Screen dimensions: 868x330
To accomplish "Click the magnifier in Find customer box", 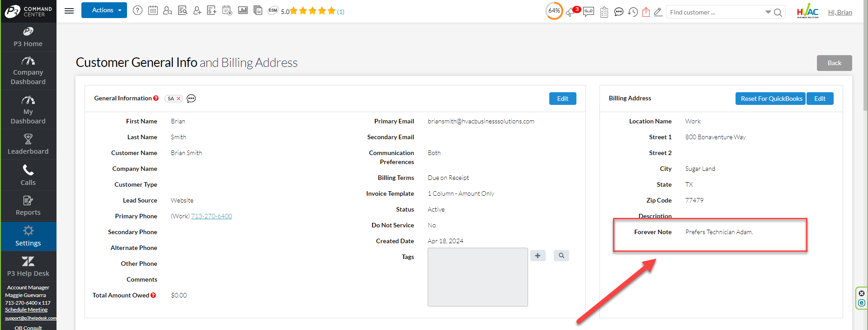I will tap(778, 13).
